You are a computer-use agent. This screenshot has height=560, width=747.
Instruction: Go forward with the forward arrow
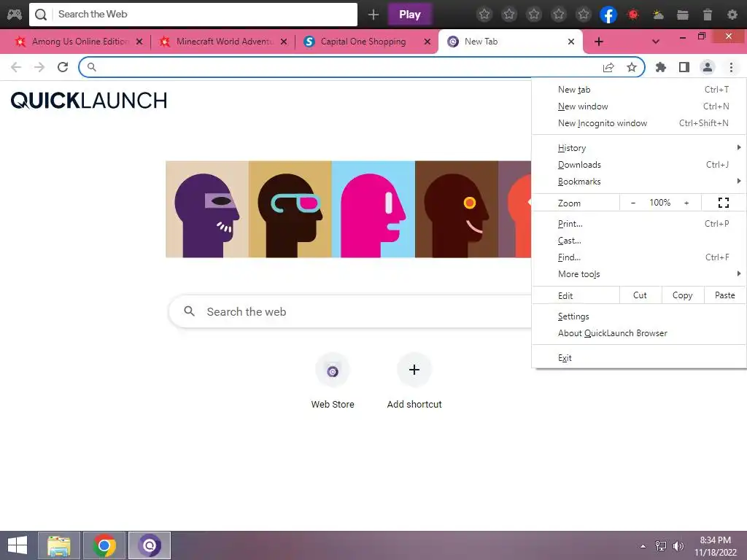pyautogui.click(x=39, y=67)
